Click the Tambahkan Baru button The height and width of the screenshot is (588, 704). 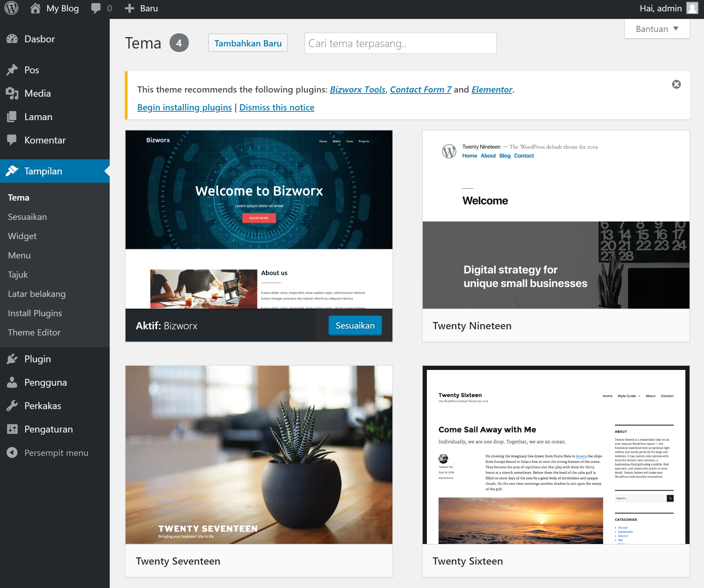247,43
